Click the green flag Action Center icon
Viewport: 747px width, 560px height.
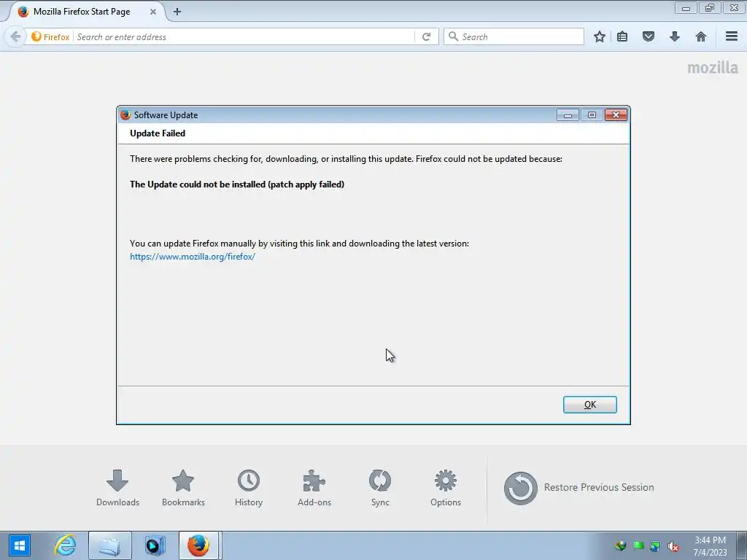[638, 545]
